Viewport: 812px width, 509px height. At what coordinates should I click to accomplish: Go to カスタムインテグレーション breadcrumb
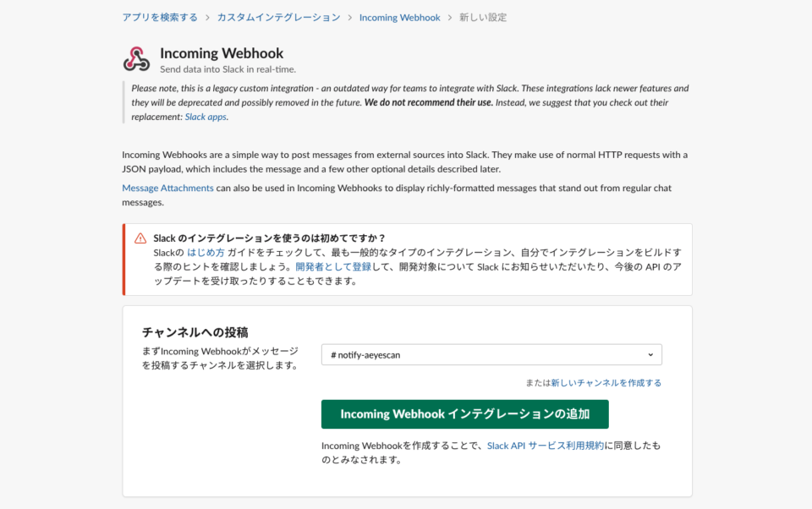[x=278, y=18]
